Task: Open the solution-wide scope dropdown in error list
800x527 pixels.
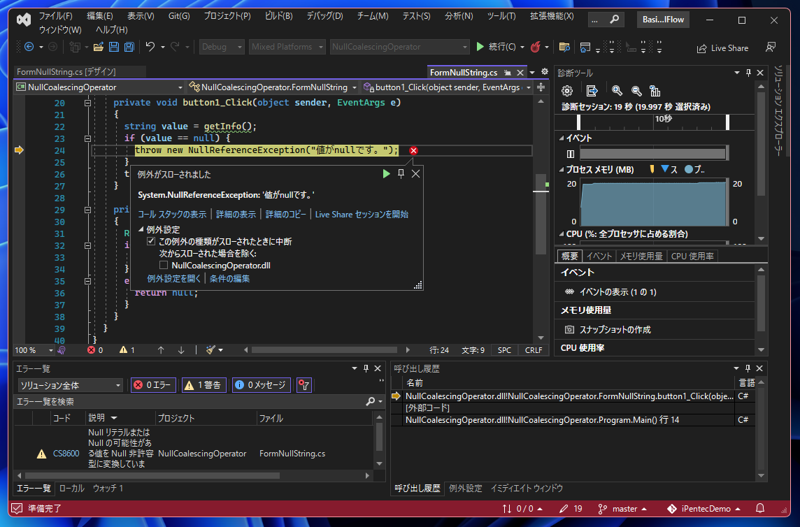Action: click(x=70, y=385)
